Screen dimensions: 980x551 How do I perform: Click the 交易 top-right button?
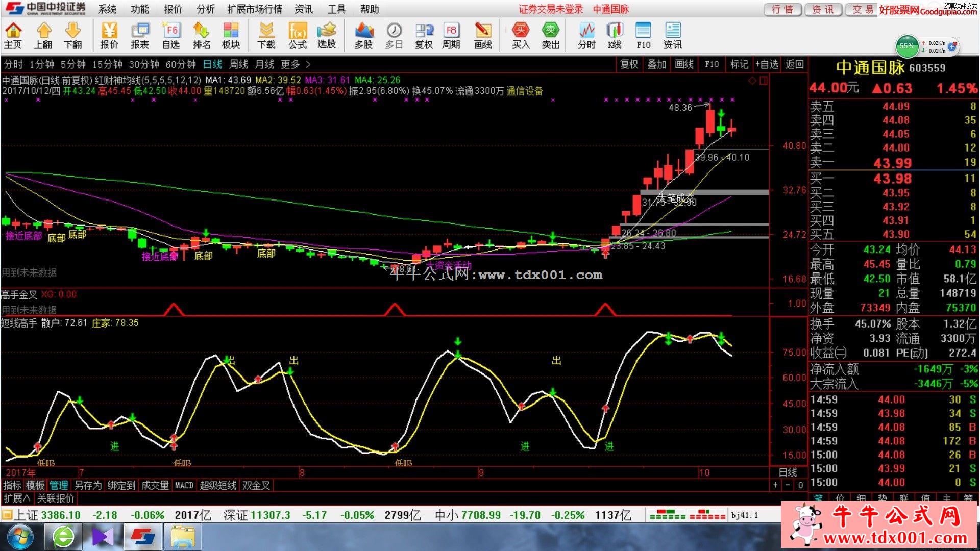[x=862, y=9]
